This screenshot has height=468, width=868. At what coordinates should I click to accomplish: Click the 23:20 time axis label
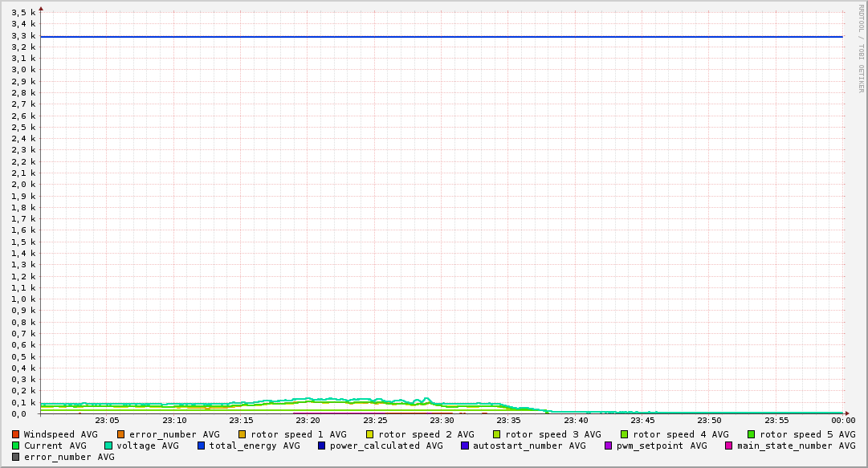[308, 420]
